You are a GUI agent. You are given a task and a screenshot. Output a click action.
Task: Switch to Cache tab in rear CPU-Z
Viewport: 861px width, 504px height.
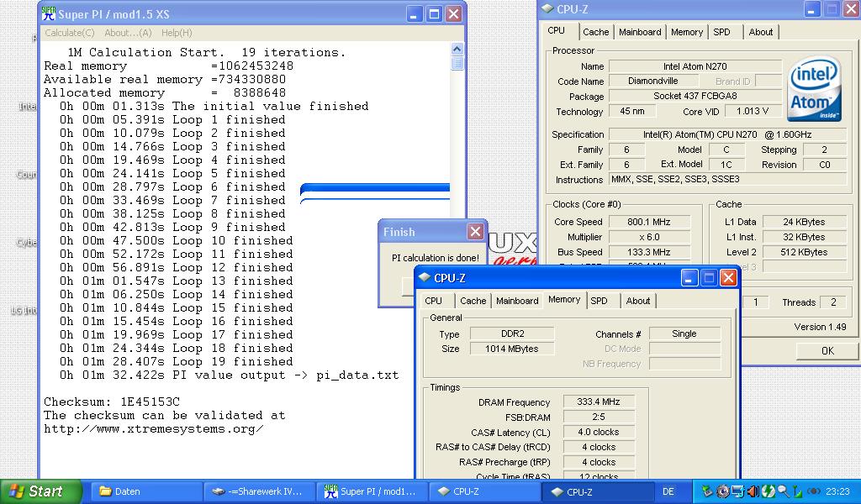point(596,32)
